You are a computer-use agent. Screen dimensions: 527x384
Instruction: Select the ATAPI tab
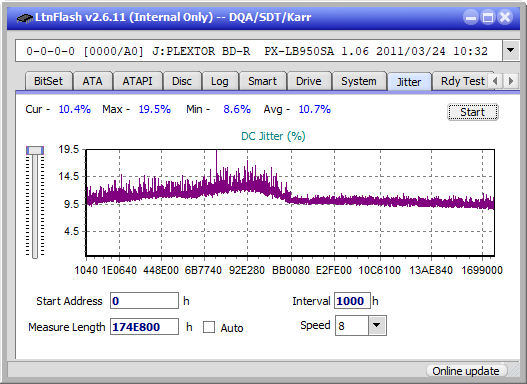coord(137,81)
